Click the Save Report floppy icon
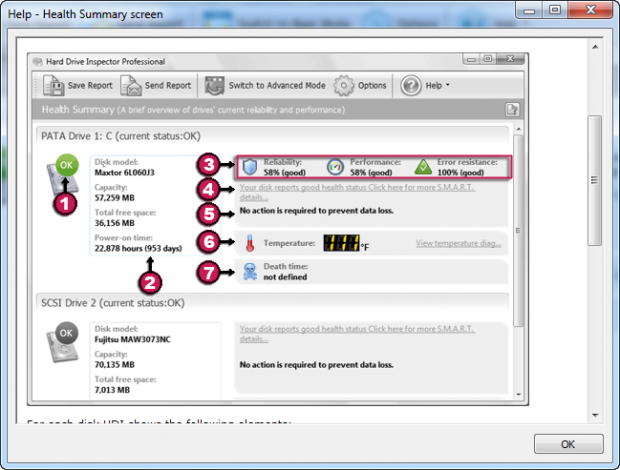 (53, 85)
